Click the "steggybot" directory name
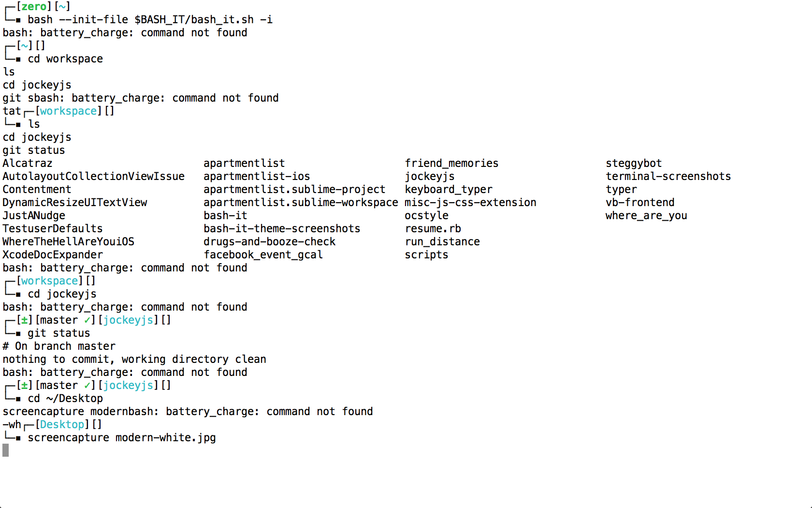The width and height of the screenshot is (812, 508). point(634,163)
